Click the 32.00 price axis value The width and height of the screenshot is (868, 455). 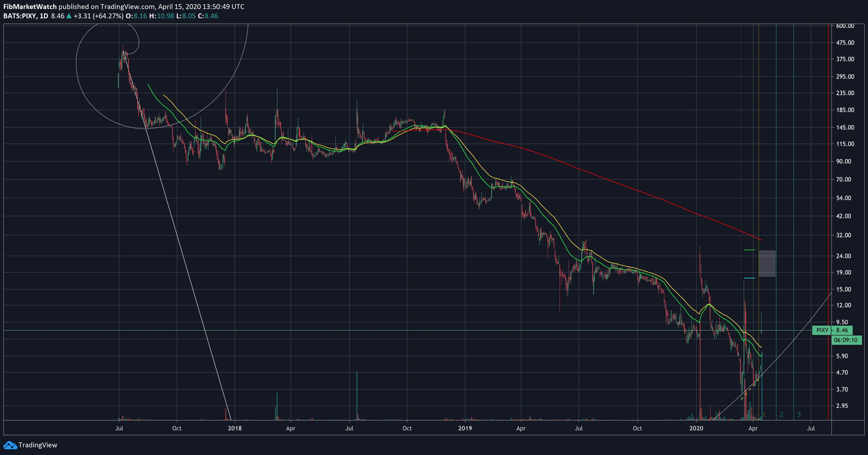pyautogui.click(x=843, y=236)
